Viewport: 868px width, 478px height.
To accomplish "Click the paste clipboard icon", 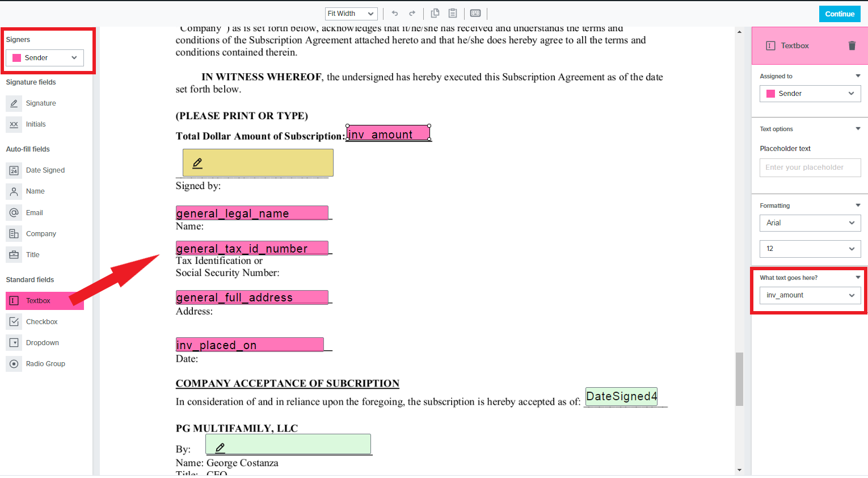I will (453, 14).
